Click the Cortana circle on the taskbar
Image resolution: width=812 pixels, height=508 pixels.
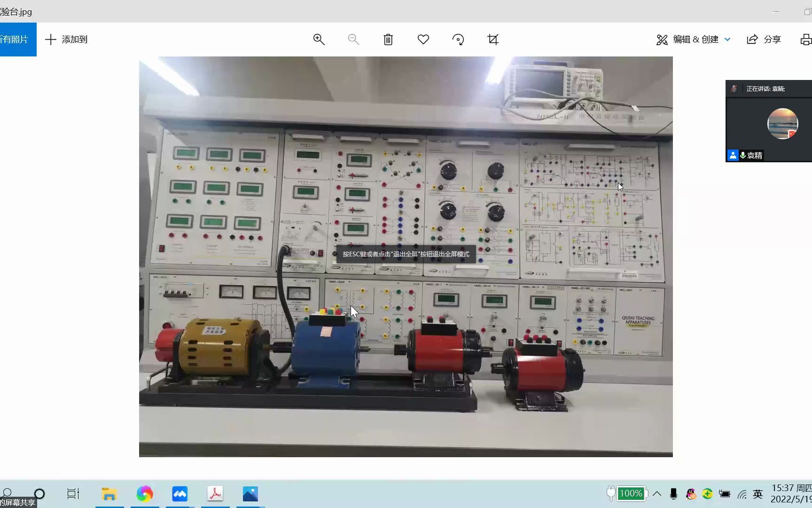[39, 494]
